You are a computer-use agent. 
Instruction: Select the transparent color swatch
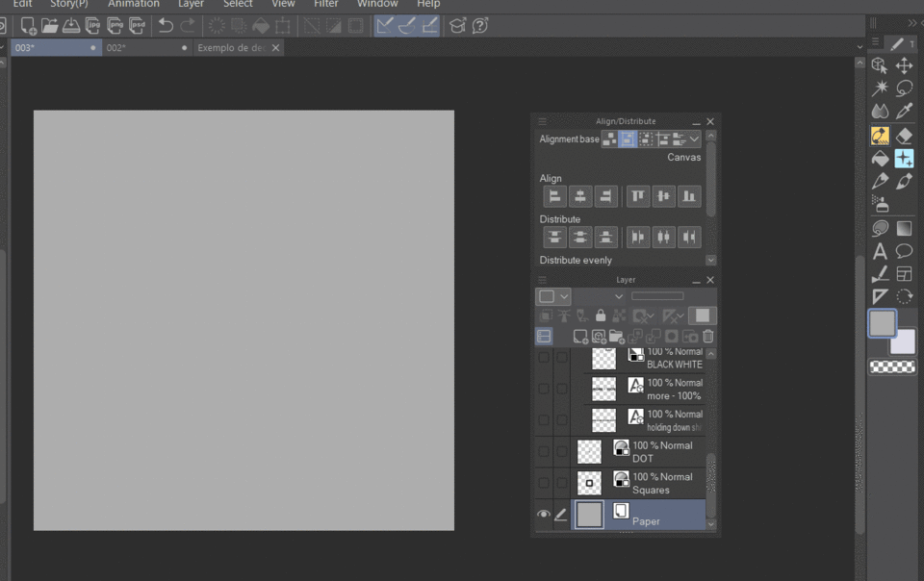pos(892,366)
